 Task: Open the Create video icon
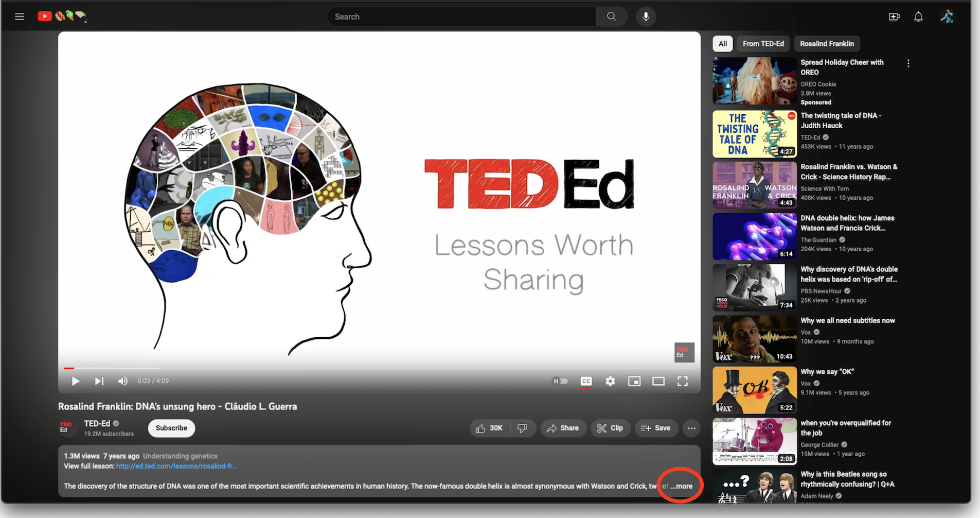pos(894,16)
